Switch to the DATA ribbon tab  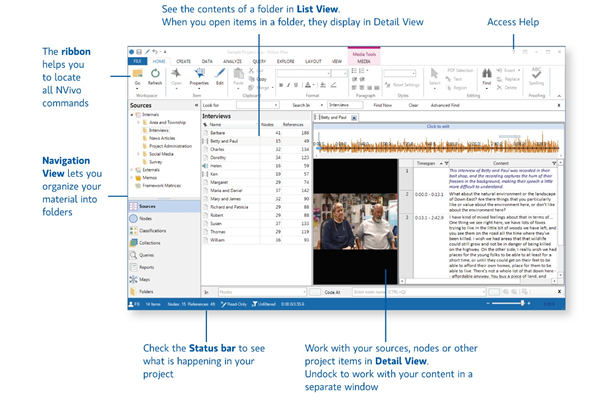click(x=207, y=61)
